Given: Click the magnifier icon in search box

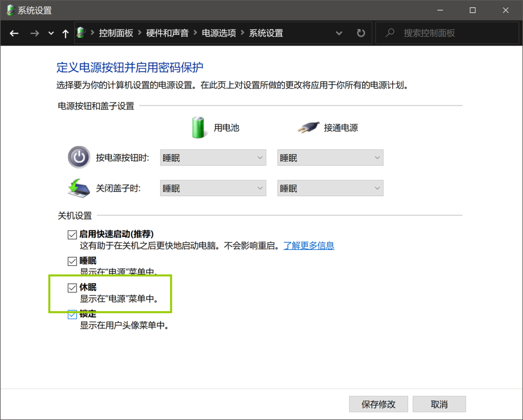Looking at the screenshot, I should point(390,32).
